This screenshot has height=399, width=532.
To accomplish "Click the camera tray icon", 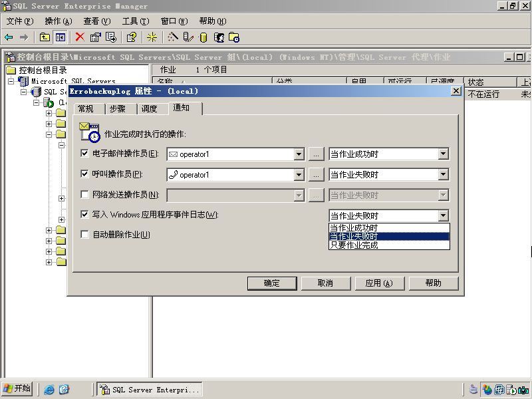I will click(523, 390).
